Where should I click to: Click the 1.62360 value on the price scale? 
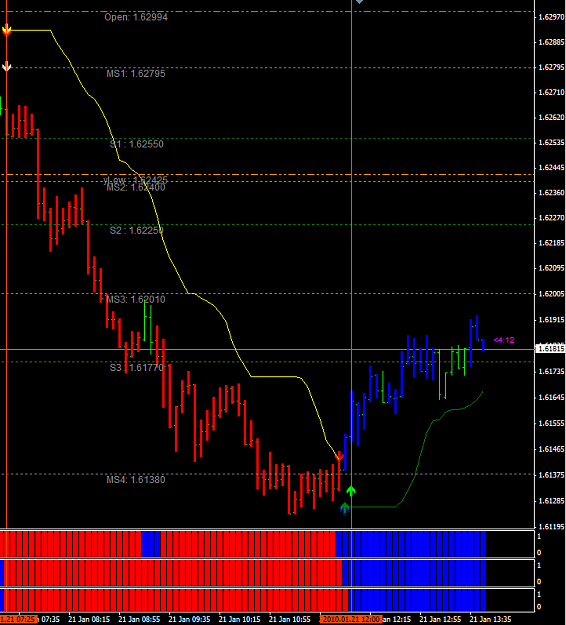(551, 193)
